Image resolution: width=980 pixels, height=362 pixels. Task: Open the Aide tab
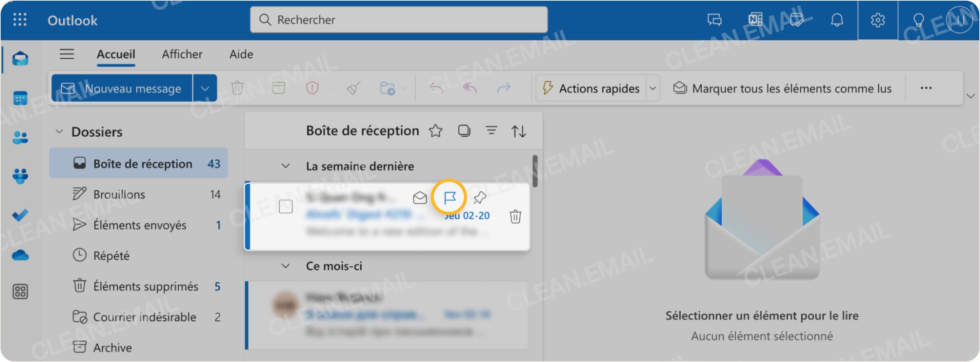coord(241,54)
